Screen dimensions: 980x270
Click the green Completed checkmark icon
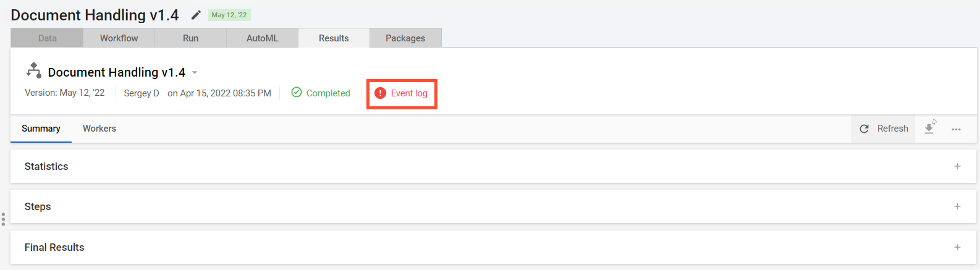[x=297, y=92]
